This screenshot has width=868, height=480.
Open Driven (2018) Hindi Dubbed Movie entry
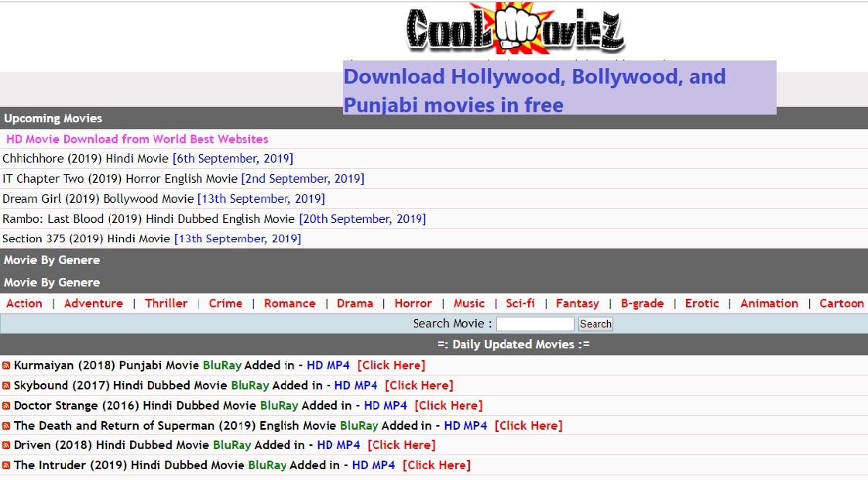click(x=112, y=445)
